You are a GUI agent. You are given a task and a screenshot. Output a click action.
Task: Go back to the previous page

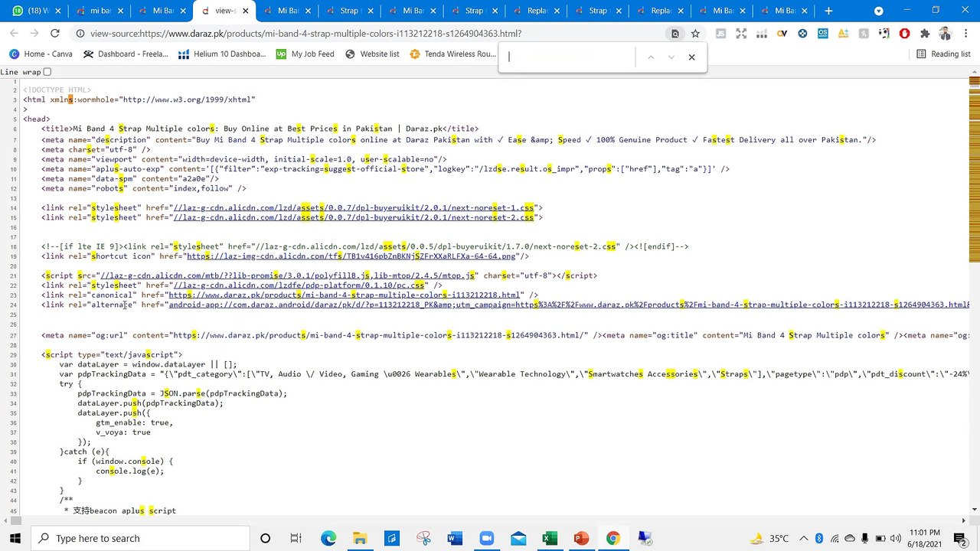[15, 34]
